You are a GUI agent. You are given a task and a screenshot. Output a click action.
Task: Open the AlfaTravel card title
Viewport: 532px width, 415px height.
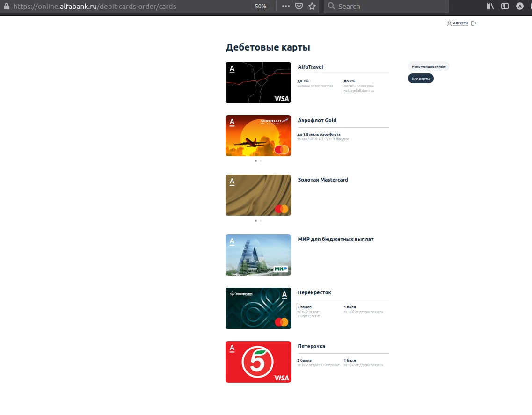point(310,67)
